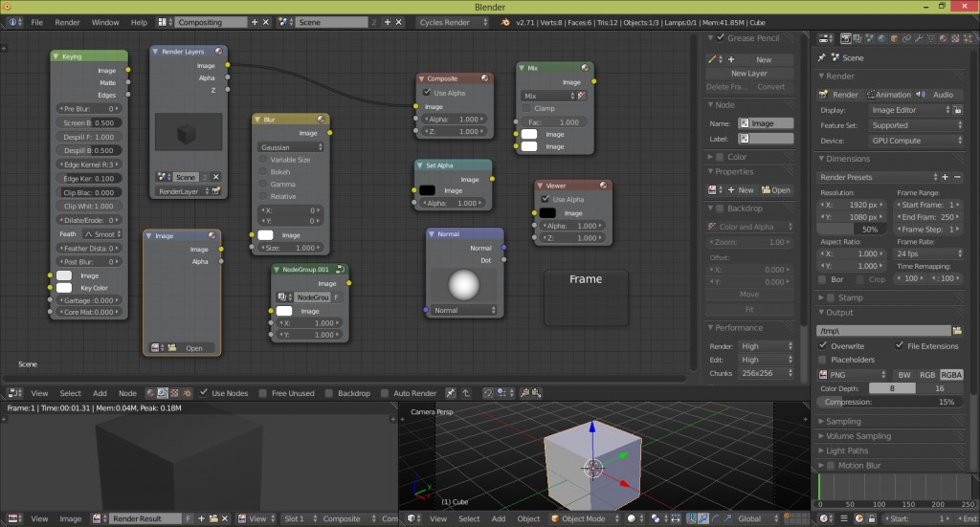Uncheck Use Alpha on the Composite node
Viewport: 980px width, 527px height.
click(x=427, y=93)
